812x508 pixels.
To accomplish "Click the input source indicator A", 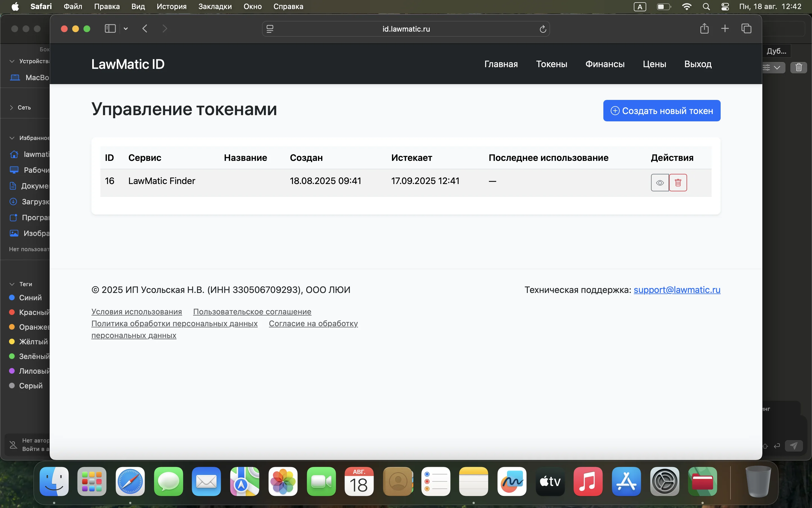I will [639, 6].
